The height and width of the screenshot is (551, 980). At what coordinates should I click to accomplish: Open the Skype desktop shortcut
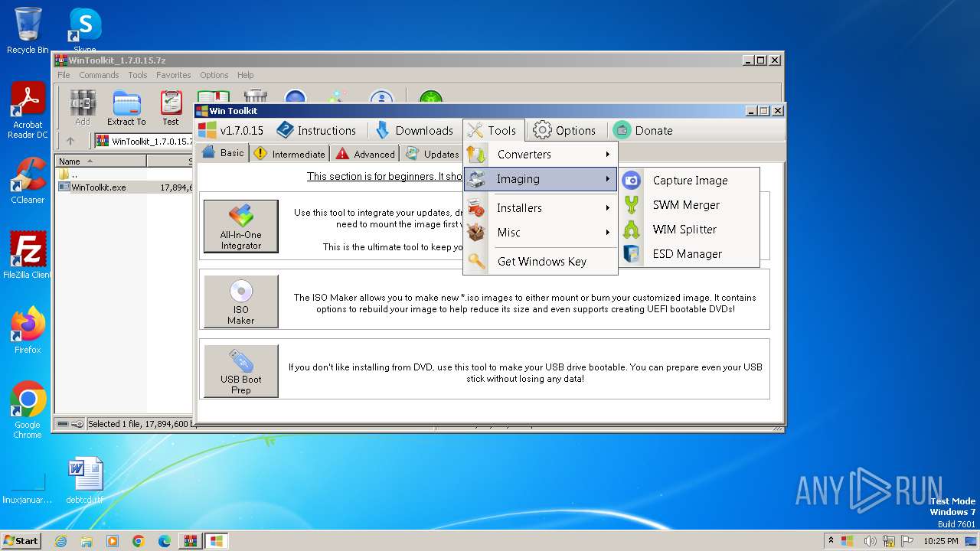[84, 31]
